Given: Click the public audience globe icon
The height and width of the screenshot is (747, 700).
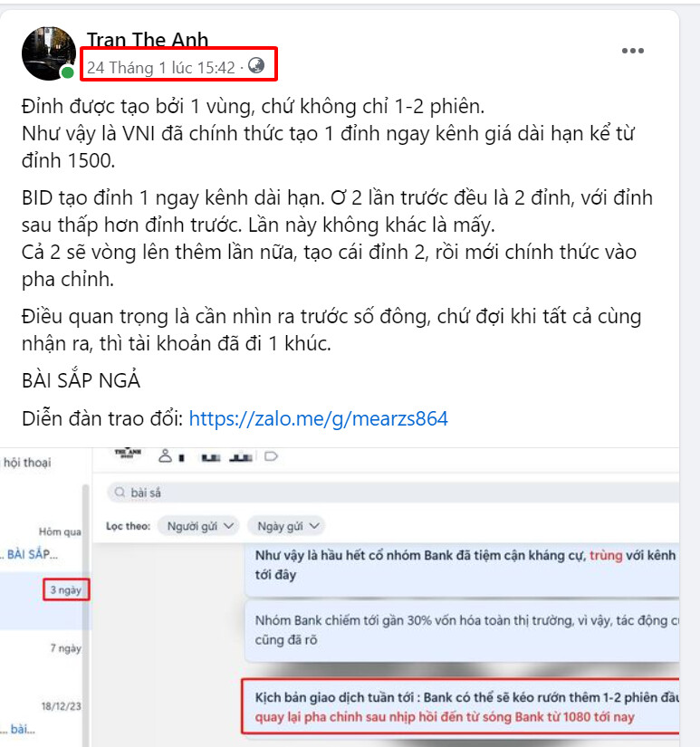Looking at the screenshot, I should [x=256, y=65].
